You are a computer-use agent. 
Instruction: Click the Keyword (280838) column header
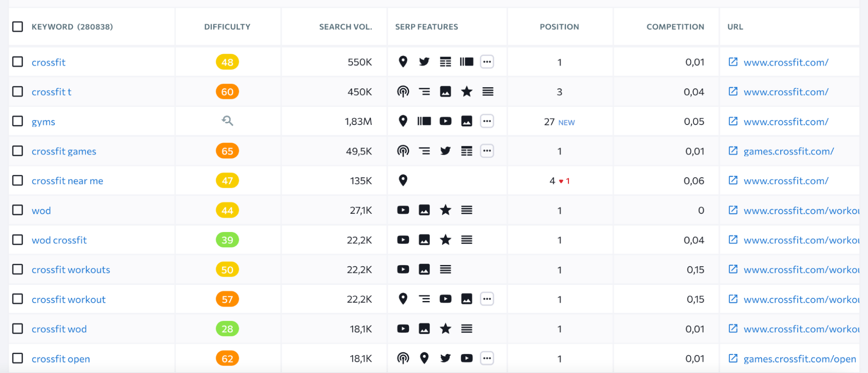pos(72,27)
